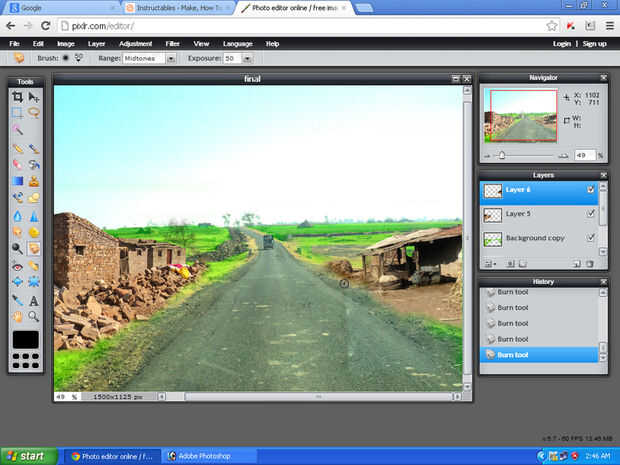Screen dimensions: 620x465
Task: Open the Image menu
Action: 66,44
